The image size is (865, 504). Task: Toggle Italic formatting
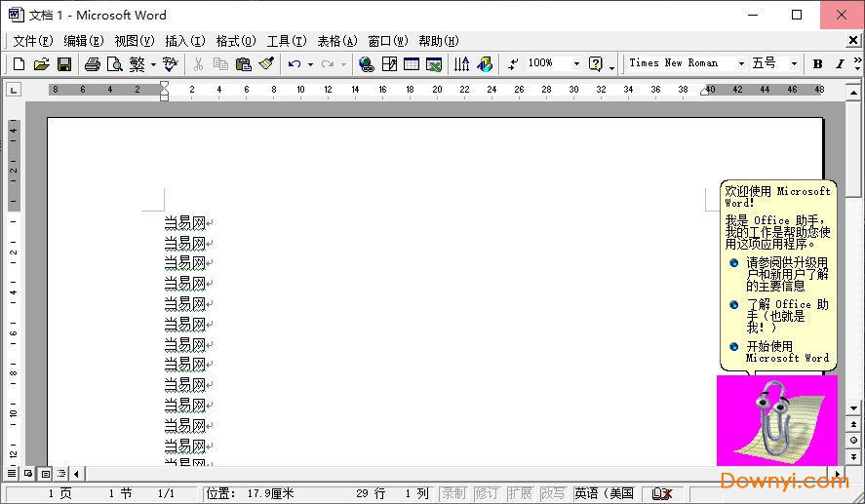pos(840,64)
